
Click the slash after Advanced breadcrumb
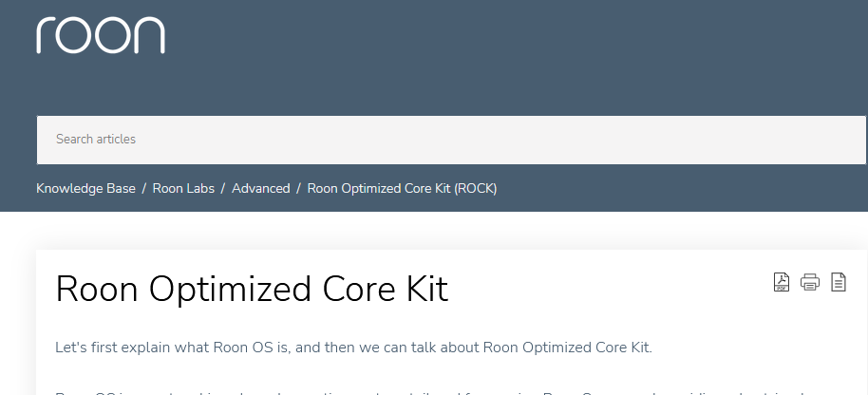298,189
